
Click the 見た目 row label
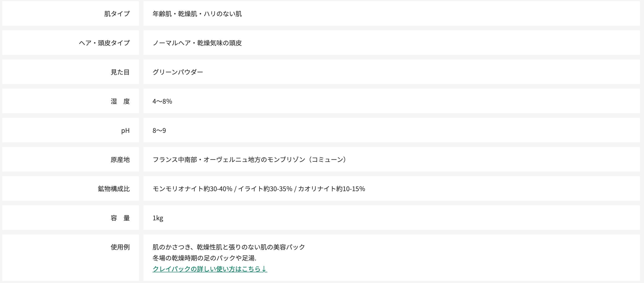point(120,72)
